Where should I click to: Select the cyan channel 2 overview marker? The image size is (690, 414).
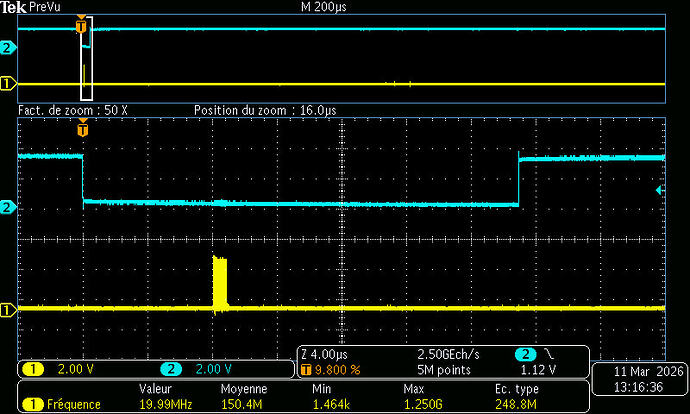click(x=9, y=48)
